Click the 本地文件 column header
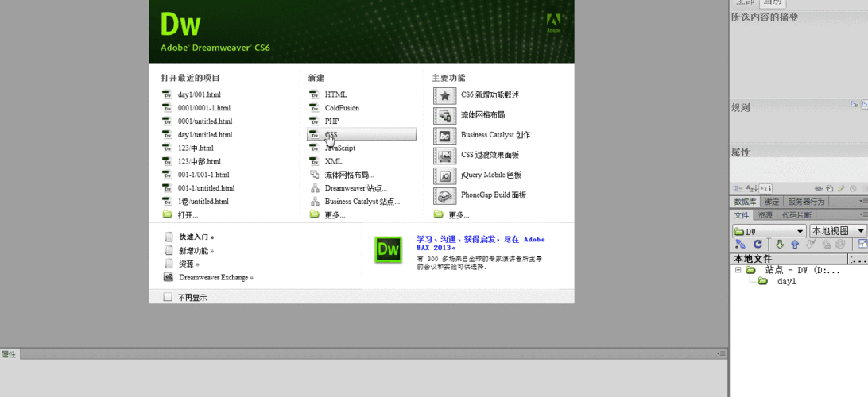 (x=789, y=258)
